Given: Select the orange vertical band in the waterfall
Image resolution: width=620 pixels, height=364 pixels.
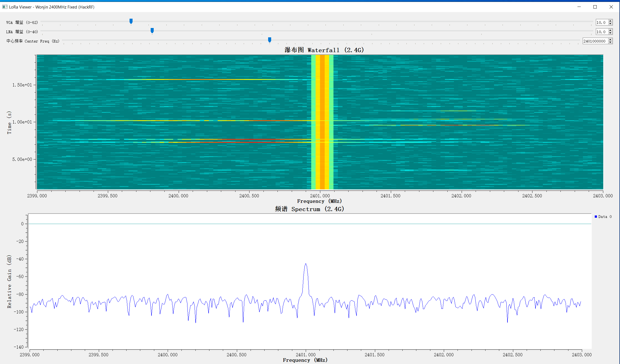Looking at the screenshot, I should [322, 122].
